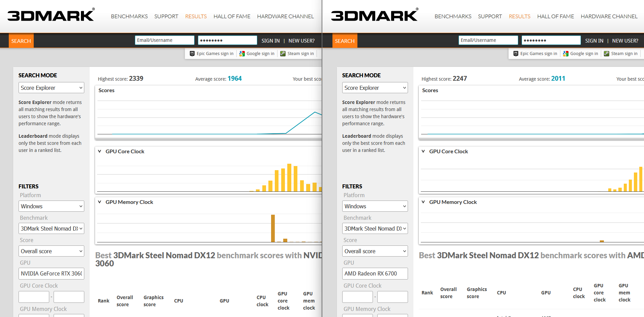The width and height of the screenshot is (644, 317).
Task: Open HARDWARE CHANNEL in left window
Action: (x=286, y=16)
